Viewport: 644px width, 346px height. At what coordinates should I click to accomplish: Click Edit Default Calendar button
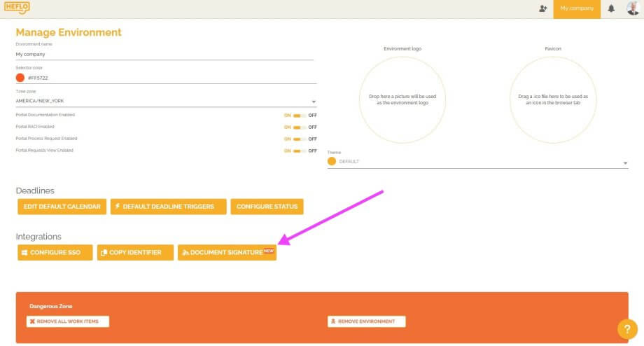62,207
